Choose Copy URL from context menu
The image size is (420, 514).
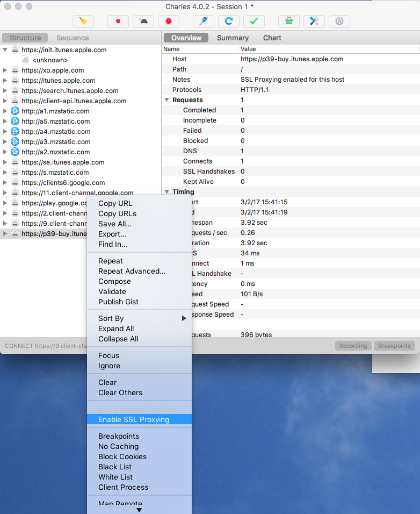(139, 203)
